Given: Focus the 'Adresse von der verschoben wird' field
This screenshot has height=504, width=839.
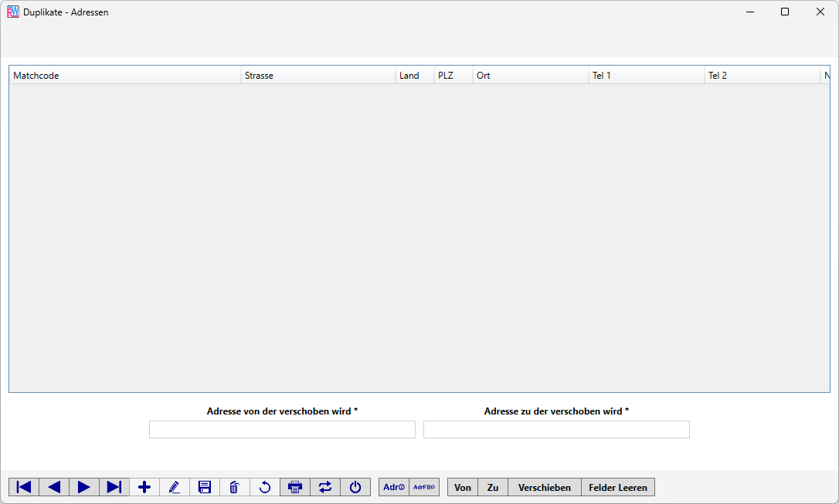Looking at the screenshot, I should (x=282, y=430).
